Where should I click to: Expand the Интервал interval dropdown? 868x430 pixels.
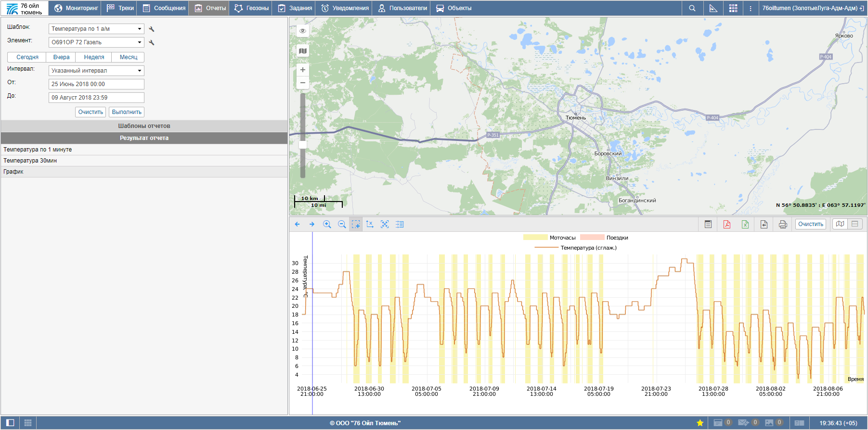[96, 71]
